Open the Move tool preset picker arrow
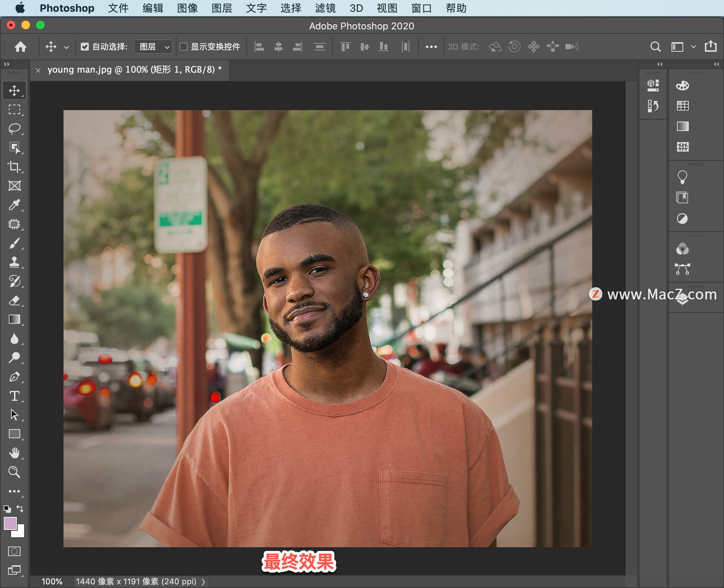 click(66, 47)
